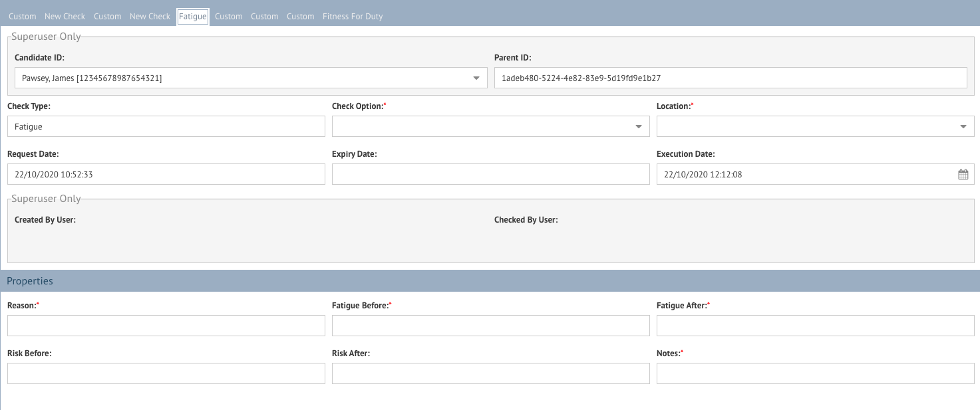The image size is (980, 410).
Task: Click the Fatigue Before field
Action: [490, 326]
